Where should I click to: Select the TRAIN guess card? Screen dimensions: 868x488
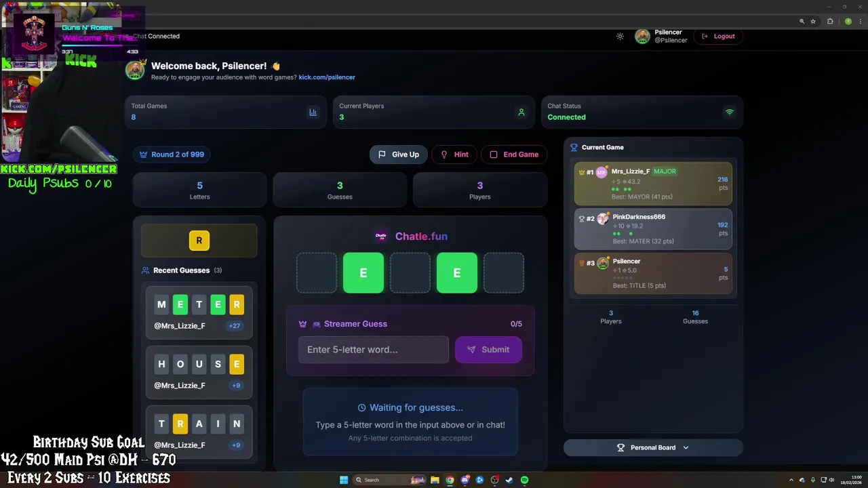tap(199, 432)
